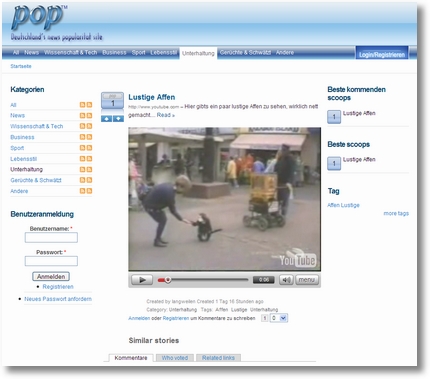The height and width of the screenshot is (379, 430).
Task: Open the Affen Lustige tag link
Action: coord(343,205)
